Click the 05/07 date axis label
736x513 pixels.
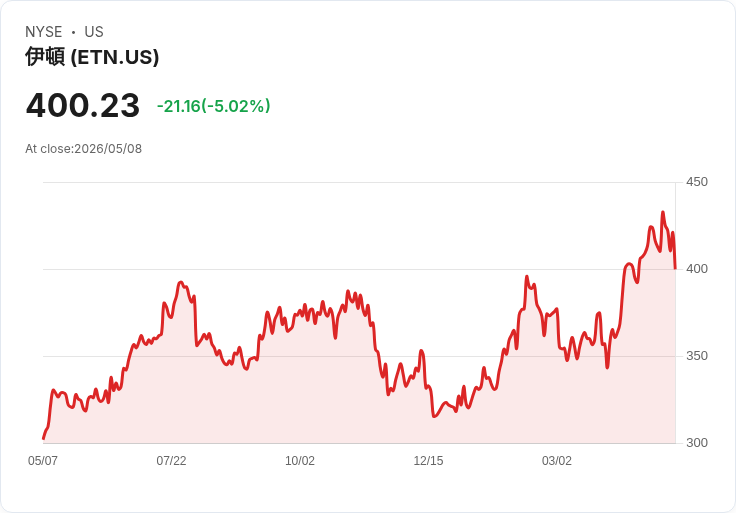43,460
